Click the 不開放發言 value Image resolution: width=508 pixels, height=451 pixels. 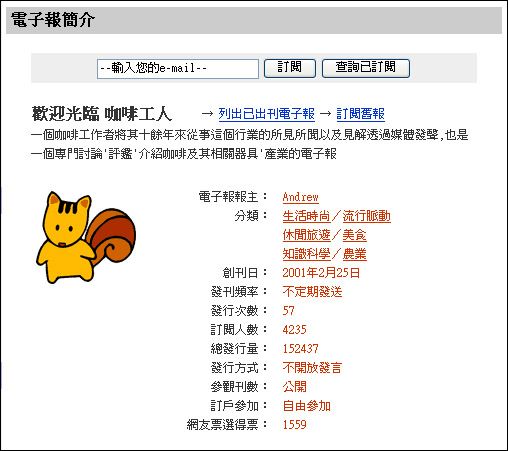[x=312, y=368]
